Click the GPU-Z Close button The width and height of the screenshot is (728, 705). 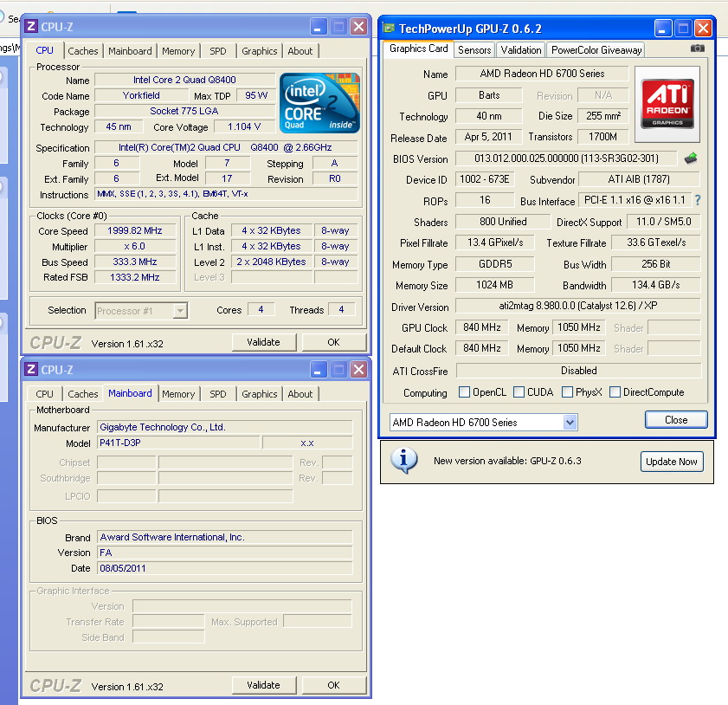(676, 420)
